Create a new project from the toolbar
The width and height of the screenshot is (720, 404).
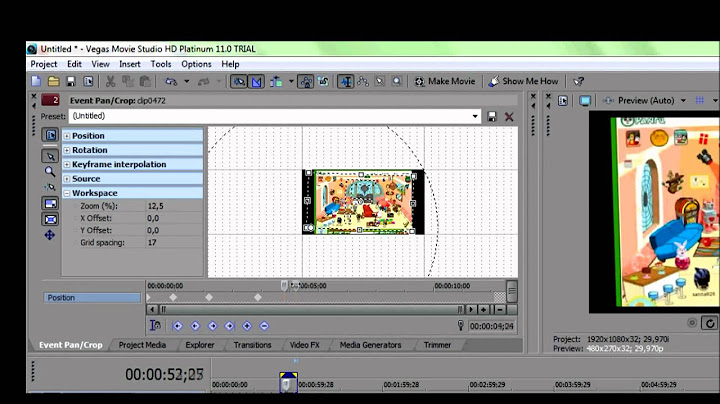tap(36, 81)
